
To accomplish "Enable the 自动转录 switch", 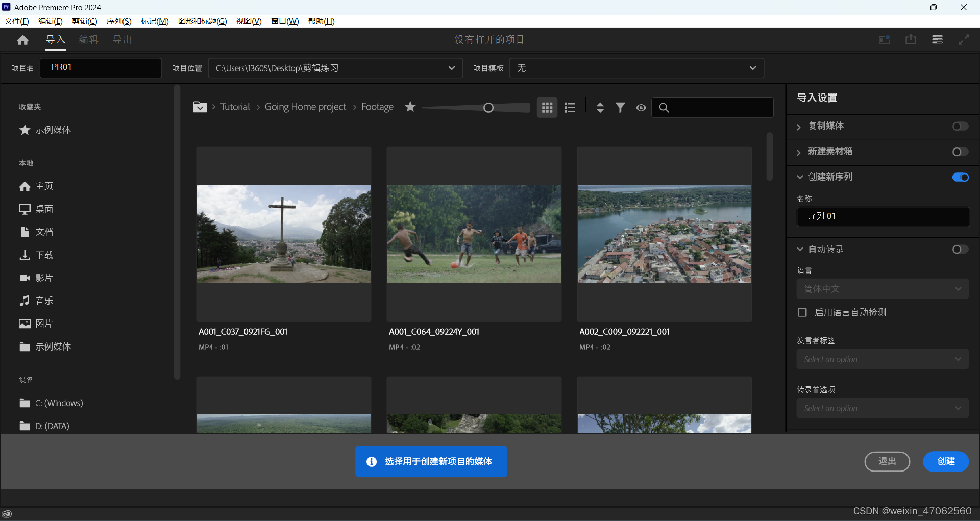I will click(960, 249).
